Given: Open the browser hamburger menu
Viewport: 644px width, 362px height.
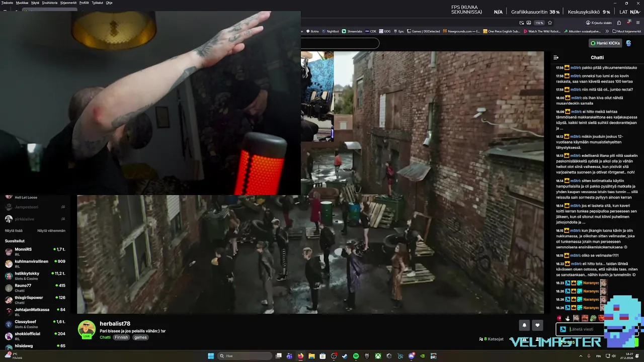Looking at the screenshot, I should pos(638,23).
